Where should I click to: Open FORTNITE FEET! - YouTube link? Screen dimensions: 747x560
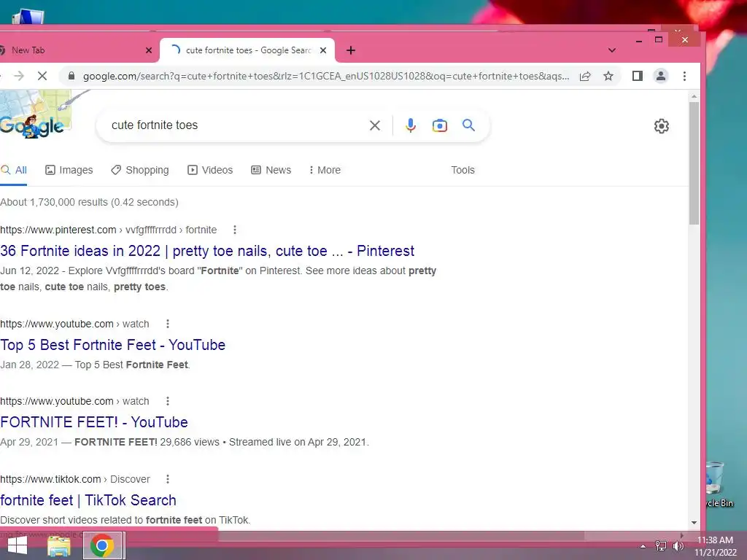click(x=94, y=422)
